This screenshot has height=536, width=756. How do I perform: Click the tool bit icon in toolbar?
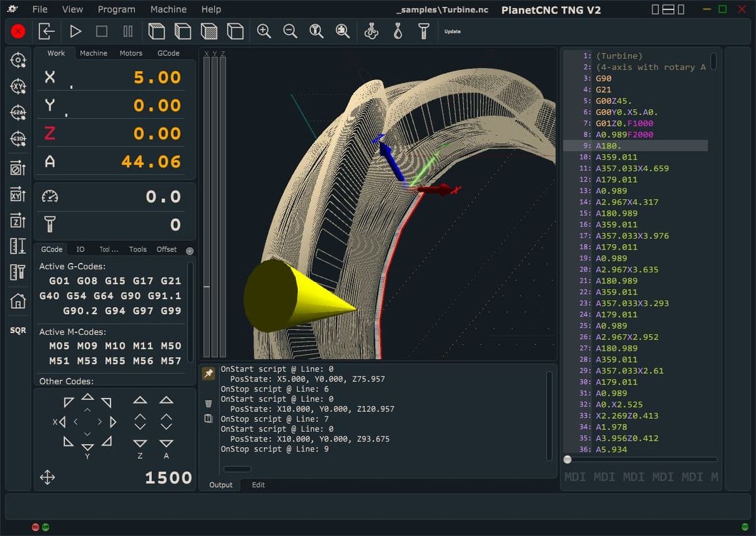tap(424, 32)
